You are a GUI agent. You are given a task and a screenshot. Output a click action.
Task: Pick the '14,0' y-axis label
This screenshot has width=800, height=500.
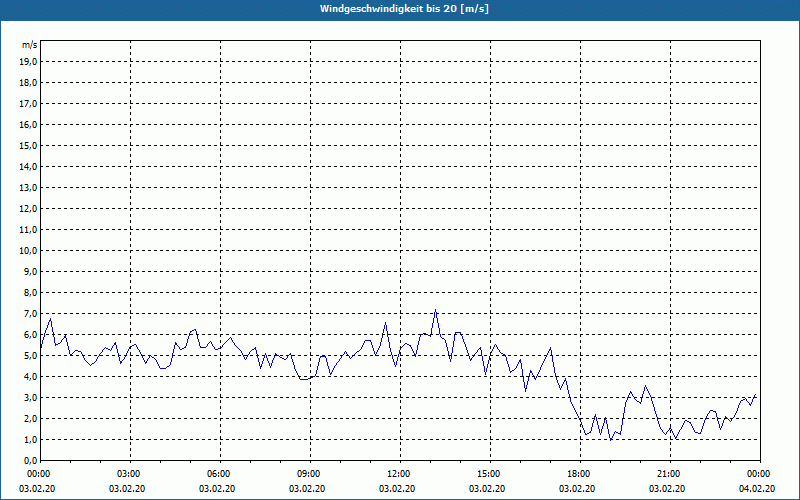click(x=28, y=166)
